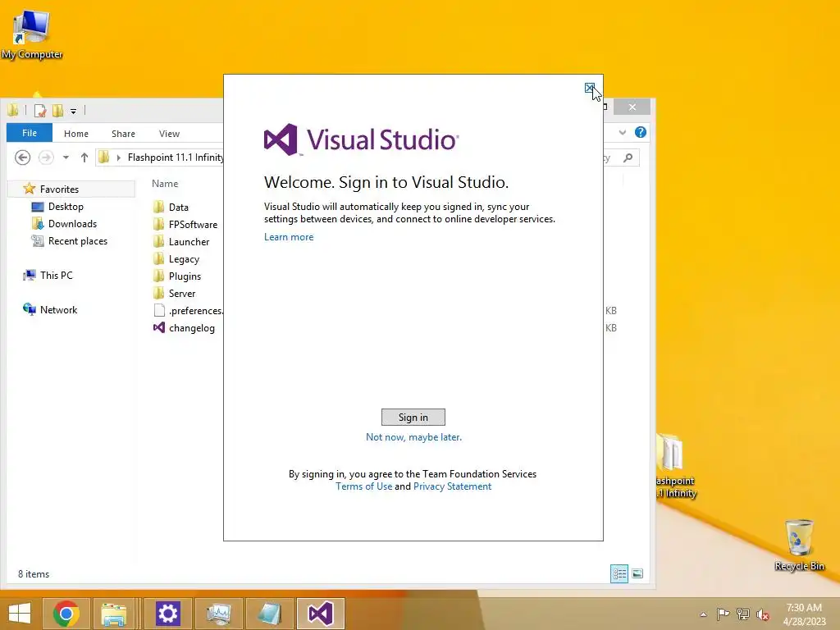The height and width of the screenshot is (630, 840).
Task: Launch Google Chrome from taskbar
Action: click(x=66, y=614)
